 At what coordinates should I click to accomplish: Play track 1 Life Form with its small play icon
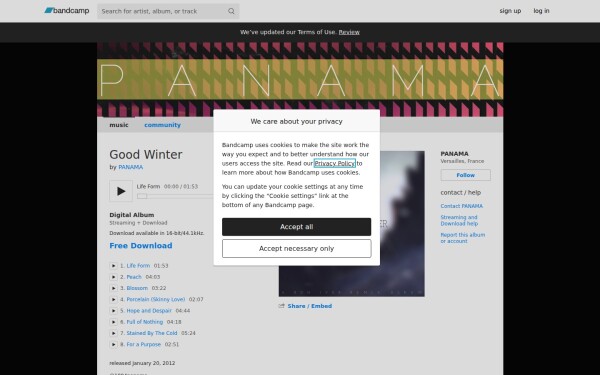(x=113, y=266)
